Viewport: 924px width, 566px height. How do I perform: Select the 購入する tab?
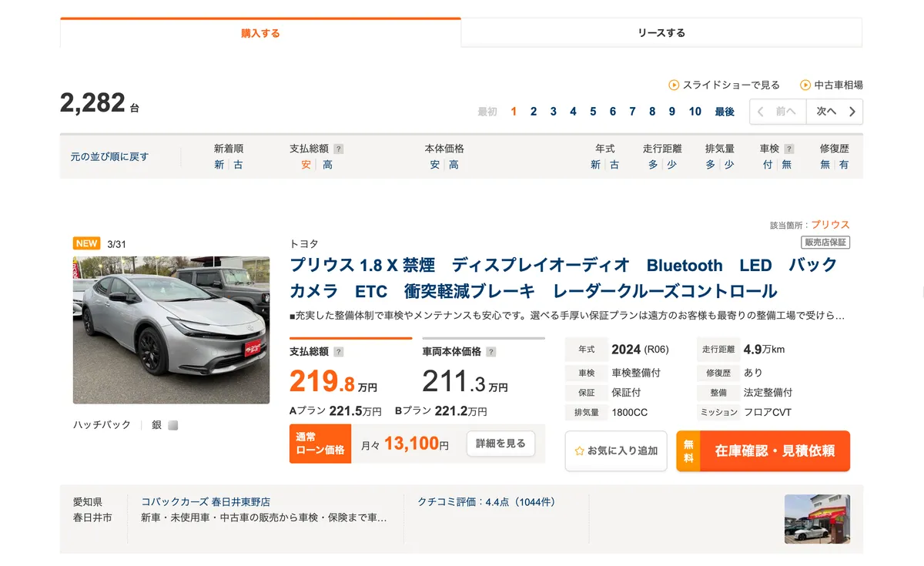pos(260,32)
